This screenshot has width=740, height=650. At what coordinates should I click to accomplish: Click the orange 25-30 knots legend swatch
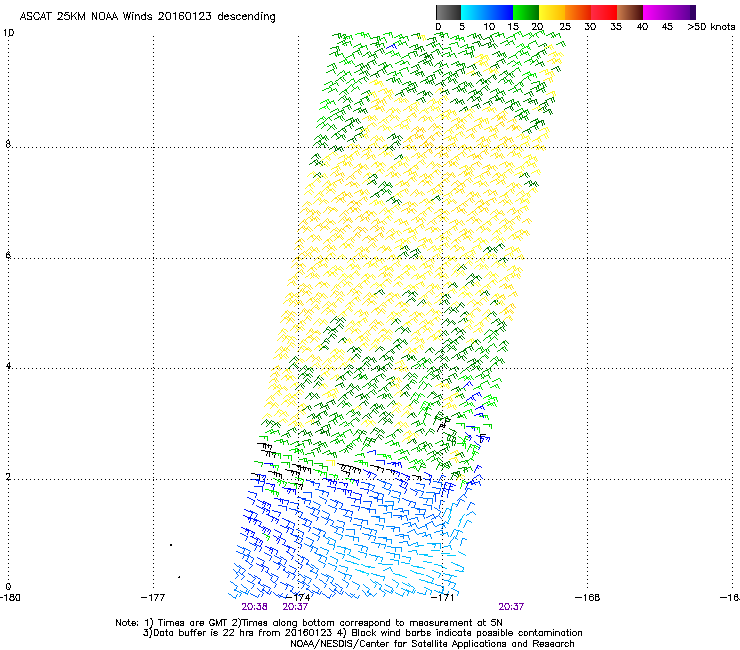point(578,12)
